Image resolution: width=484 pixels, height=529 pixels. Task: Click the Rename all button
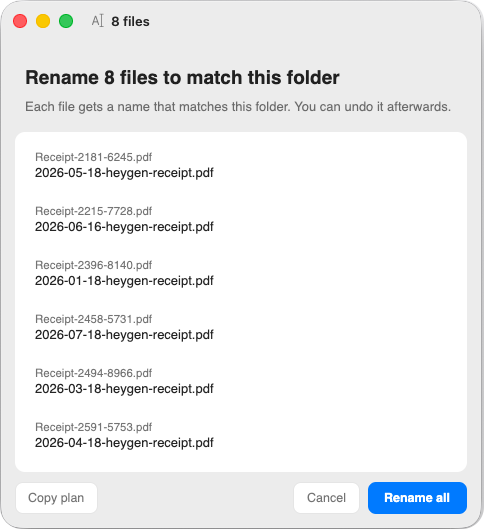(417, 498)
